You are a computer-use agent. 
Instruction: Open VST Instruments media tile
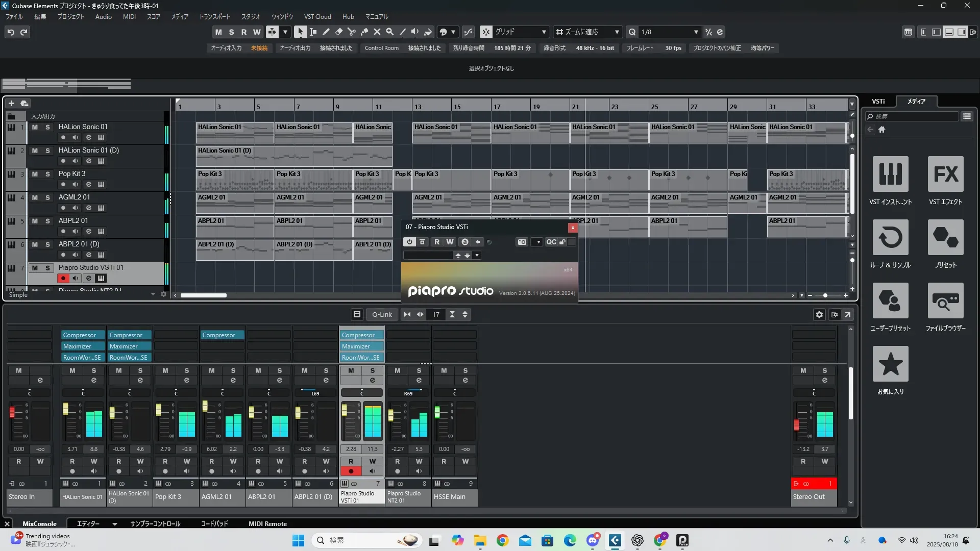pos(890,174)
